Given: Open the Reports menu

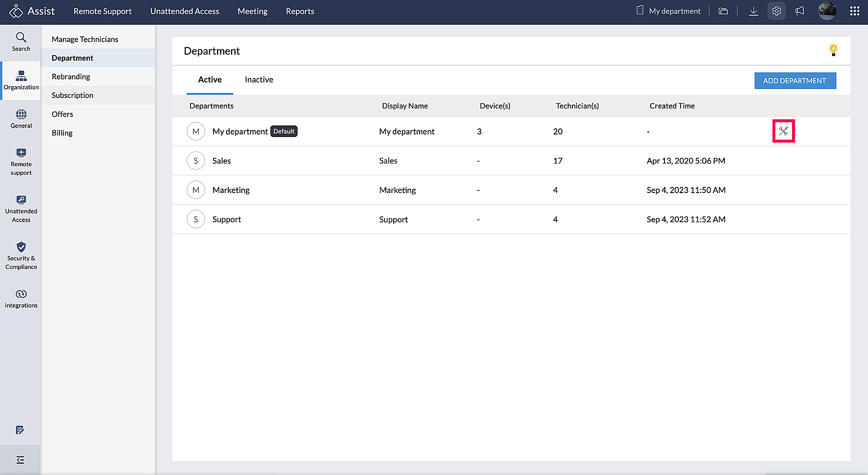Looking at the screenshot, I should click(300, 11).
